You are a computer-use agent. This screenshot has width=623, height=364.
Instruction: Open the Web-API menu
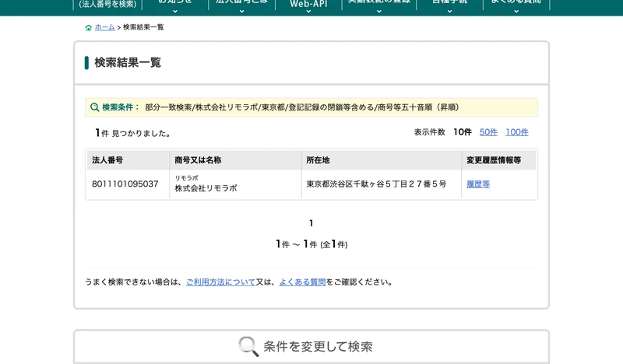(308, 6)
